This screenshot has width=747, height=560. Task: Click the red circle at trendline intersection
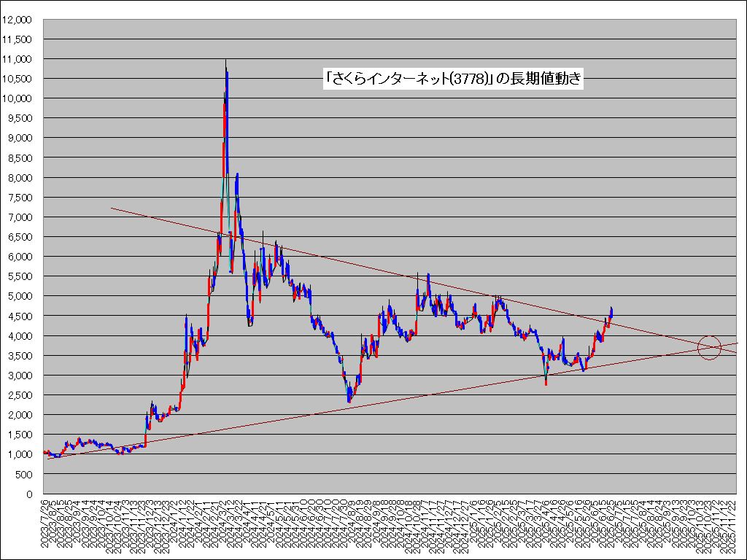tap(709, 348)
